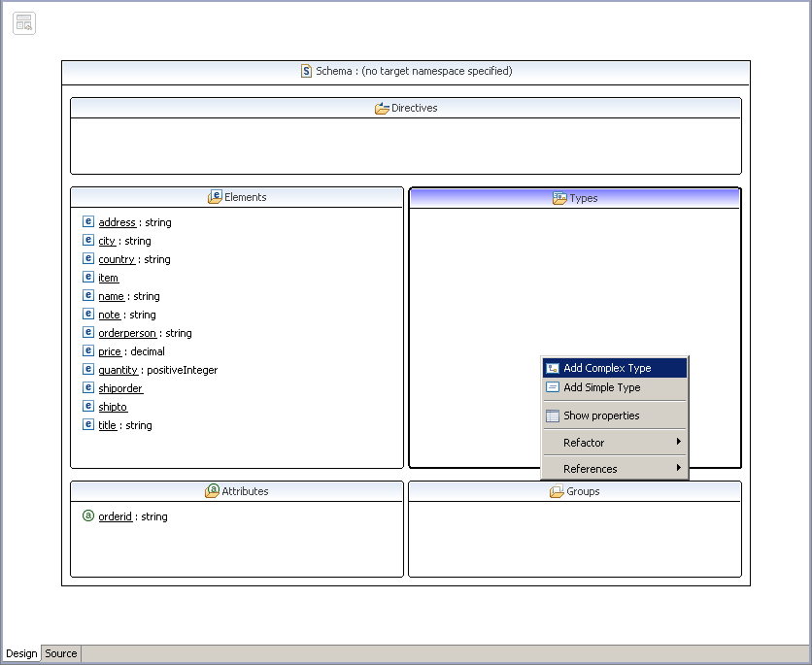Click the Types section folder icon
Image resolution: width=812 pixels, height=665 pixels.
pyautogui.click(x=559, y=198)
